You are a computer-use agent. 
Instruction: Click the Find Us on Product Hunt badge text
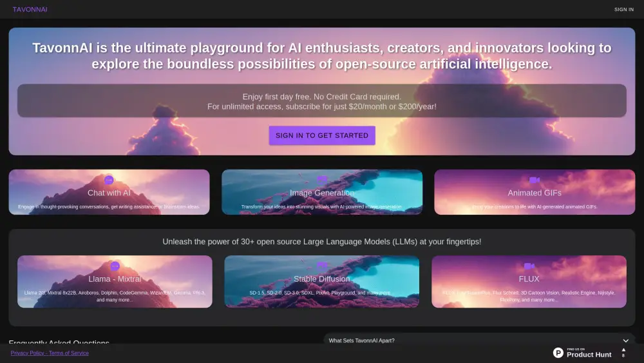pyautogui.click(x=589, y=353)
